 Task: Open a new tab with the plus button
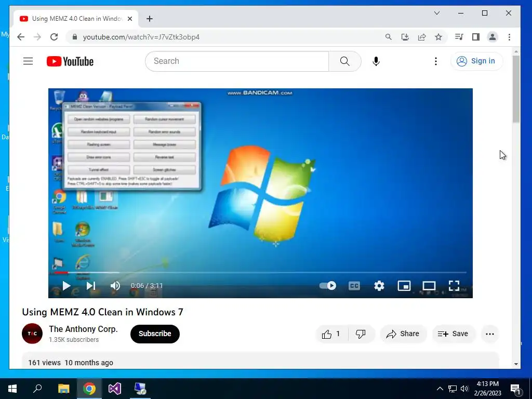tap(149, 19)
